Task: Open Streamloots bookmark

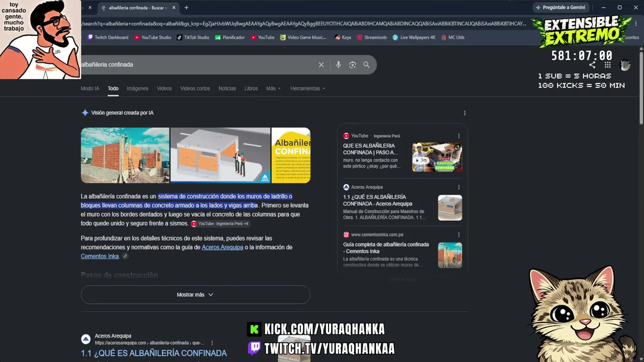Action: click(x=372, y=37)
